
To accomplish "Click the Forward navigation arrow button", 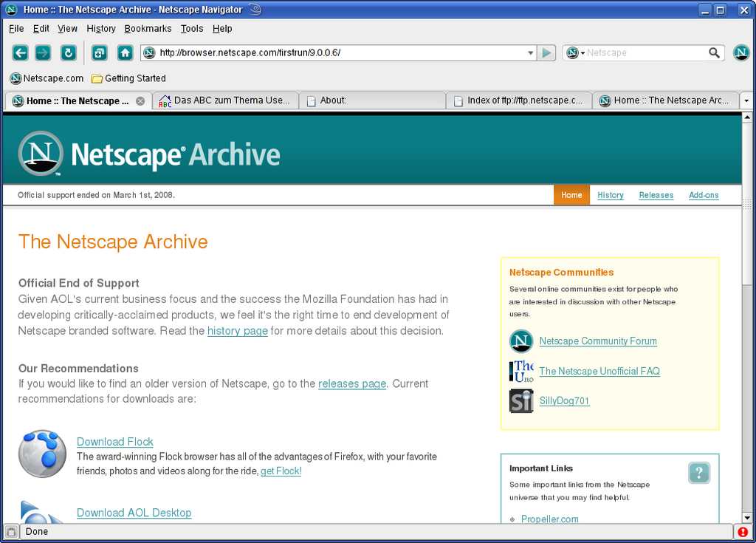I will 44,52.
